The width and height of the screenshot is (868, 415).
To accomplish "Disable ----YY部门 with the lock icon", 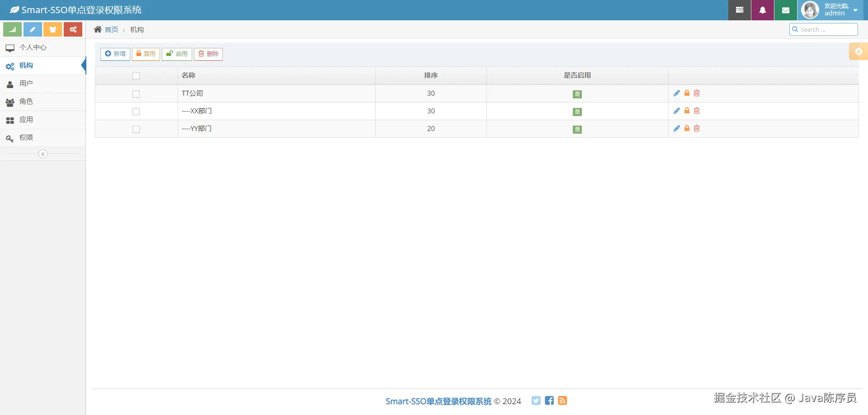I will (x=687, y=128).
